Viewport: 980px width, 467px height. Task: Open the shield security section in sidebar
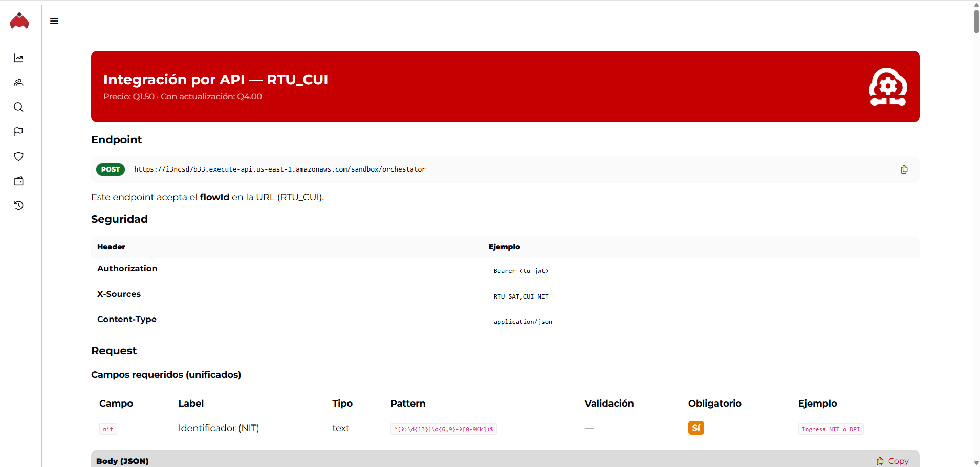18,156
